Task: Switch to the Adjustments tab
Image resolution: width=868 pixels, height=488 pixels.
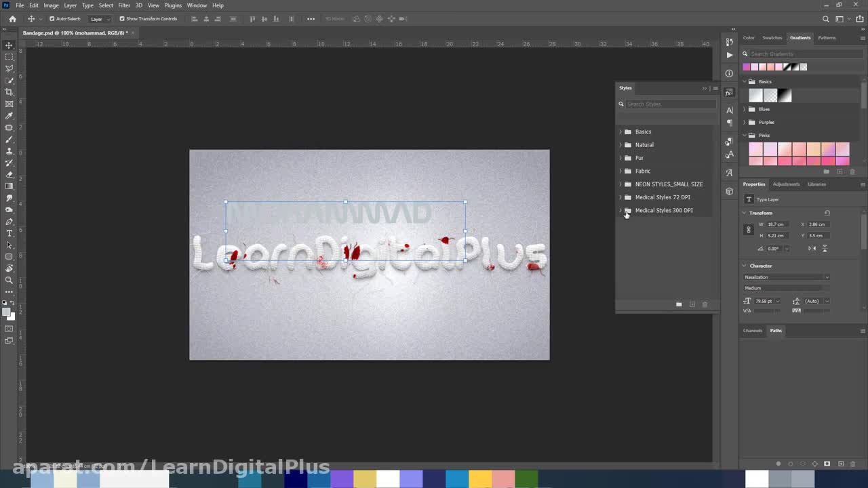Action: (786, 184)
